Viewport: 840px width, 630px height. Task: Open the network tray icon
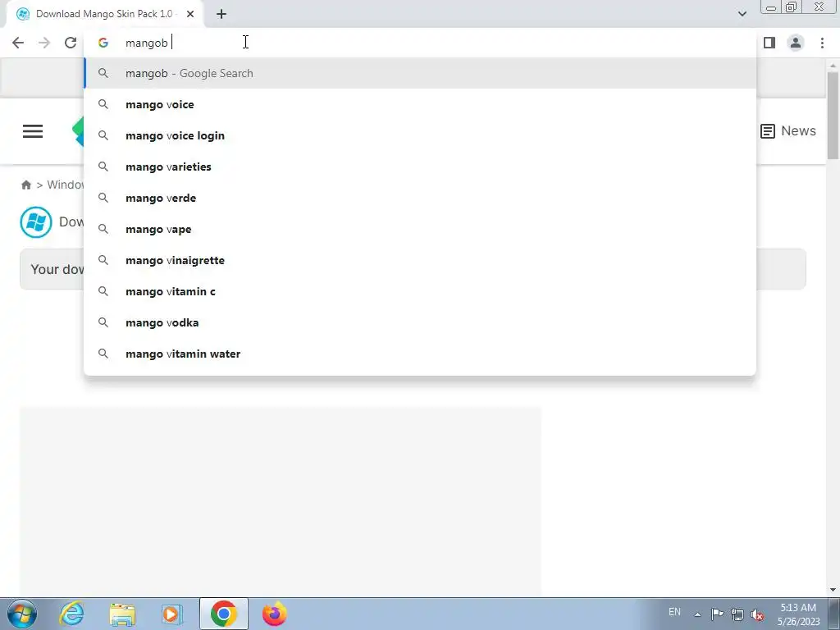(x=737, y=614)
